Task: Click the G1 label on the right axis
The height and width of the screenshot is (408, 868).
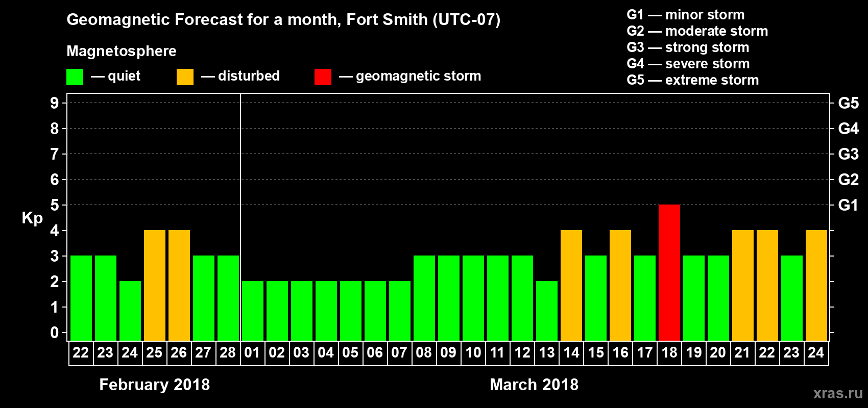Action: coord(848,205)
